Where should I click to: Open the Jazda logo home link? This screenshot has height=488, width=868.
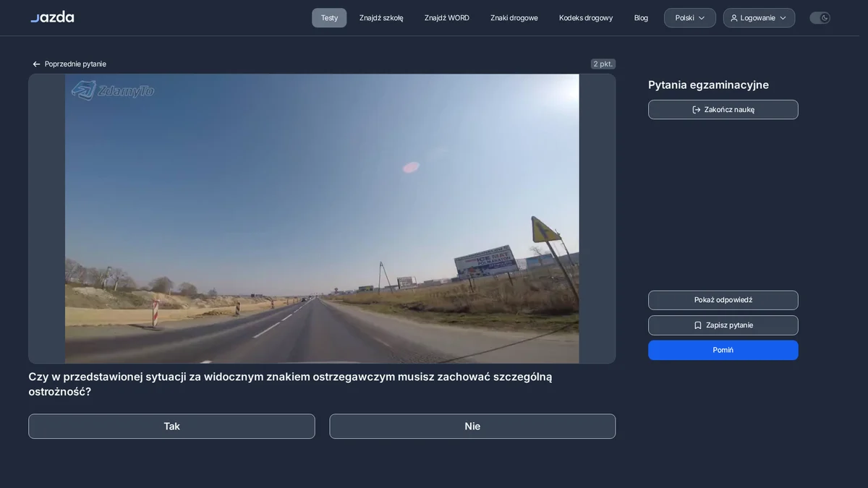pos(52,17)
